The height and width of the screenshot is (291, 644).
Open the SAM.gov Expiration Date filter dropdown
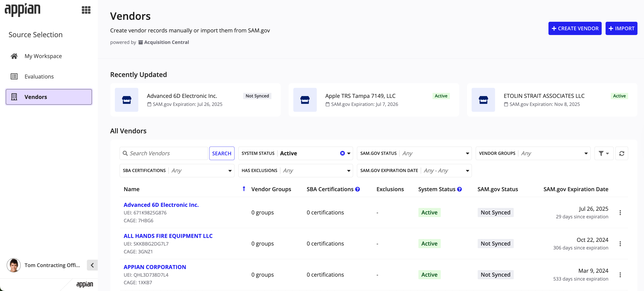pos(414,171)
